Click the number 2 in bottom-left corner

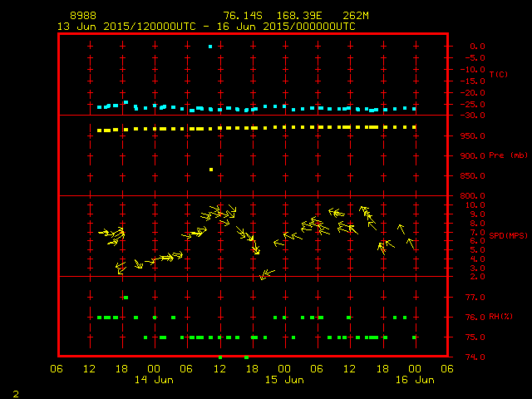(16, 392)
